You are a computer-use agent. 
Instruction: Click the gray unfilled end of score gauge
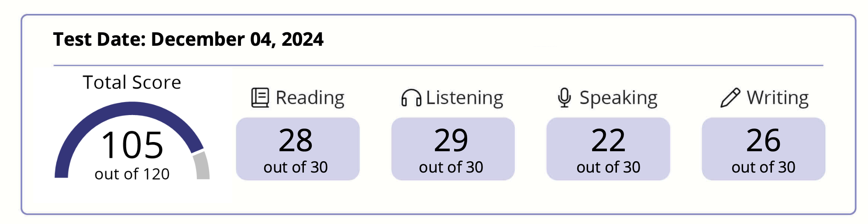tap(202, 165)
